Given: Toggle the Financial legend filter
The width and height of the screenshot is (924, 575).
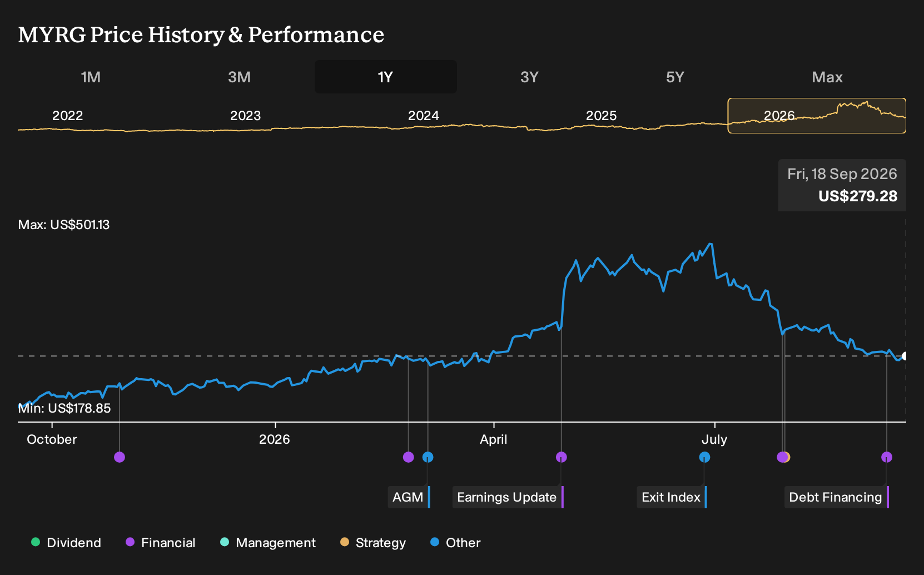Looking at the screenshot, I should (x=160, y=543).
